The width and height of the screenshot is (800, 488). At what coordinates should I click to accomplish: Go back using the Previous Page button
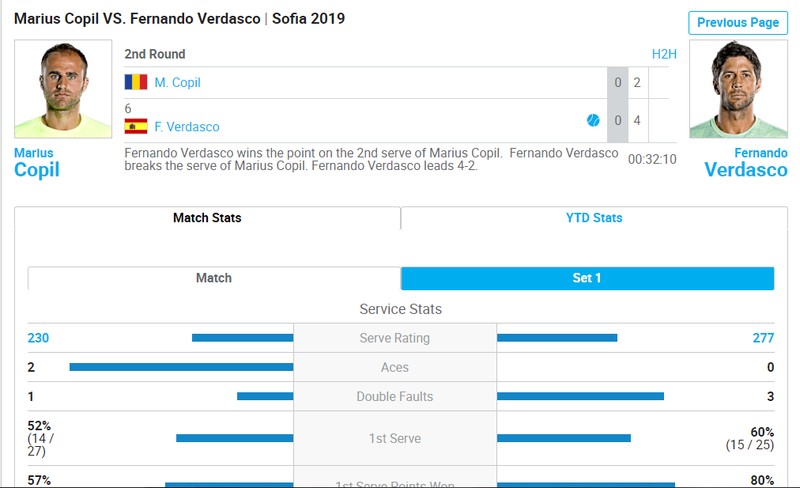click(738, 23)
